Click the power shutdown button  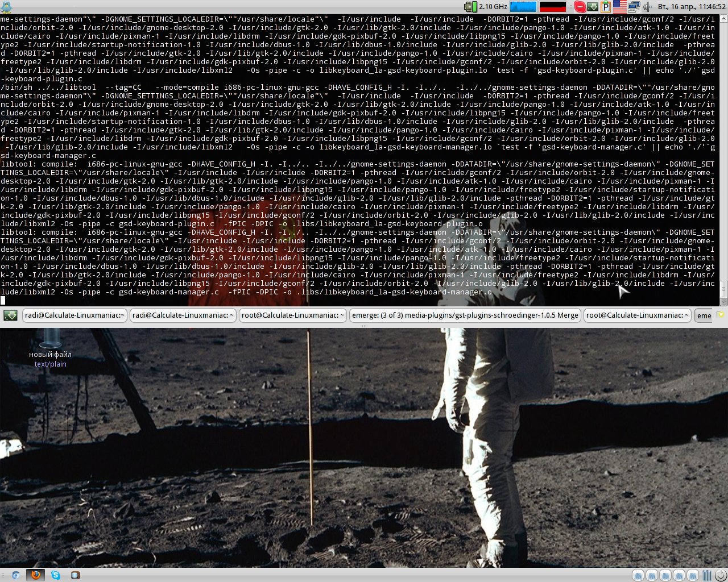721,575
